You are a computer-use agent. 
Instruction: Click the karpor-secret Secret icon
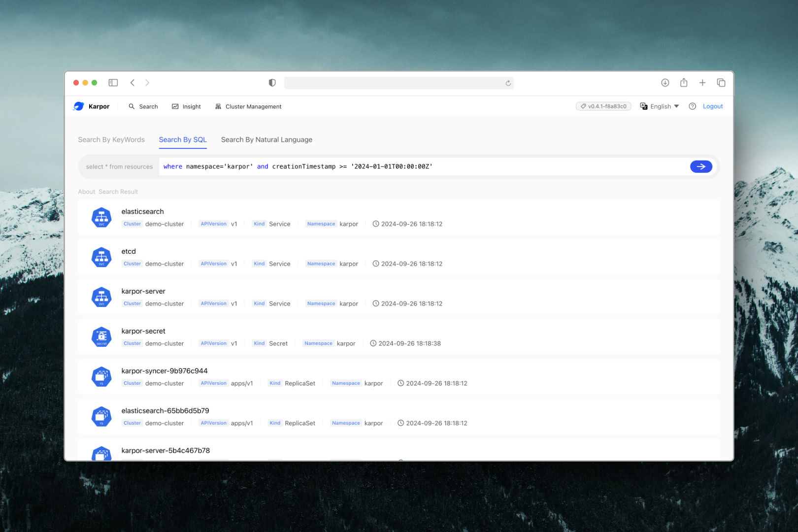[x=101, y=337]
